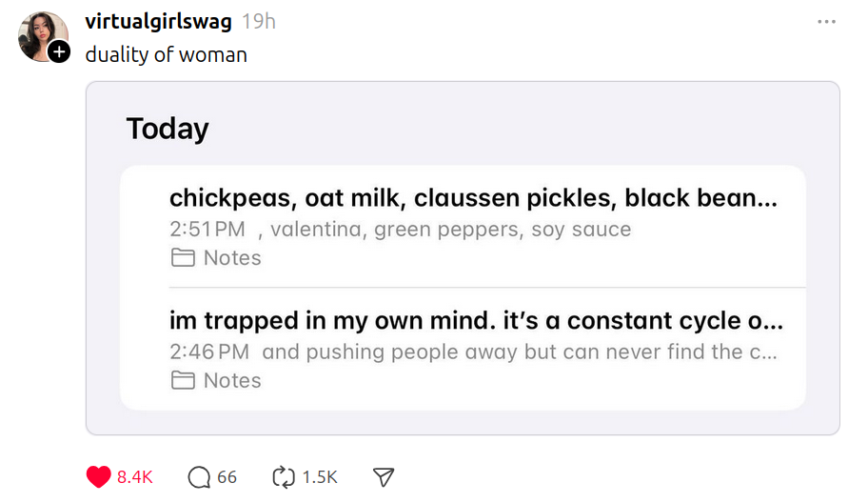Click the Notes folder icon under 2:51 PM note
Viewport: 868px width, 503px height.
coord(181,258)
